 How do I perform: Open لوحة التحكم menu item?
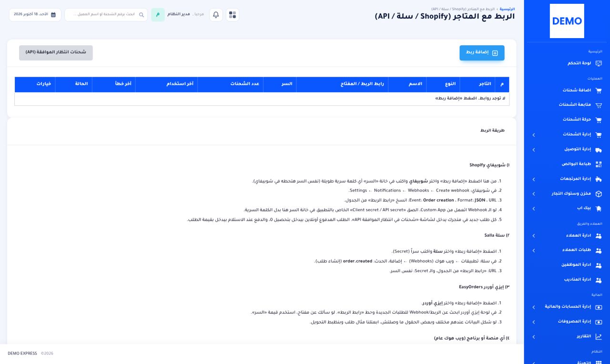(567, 63)
